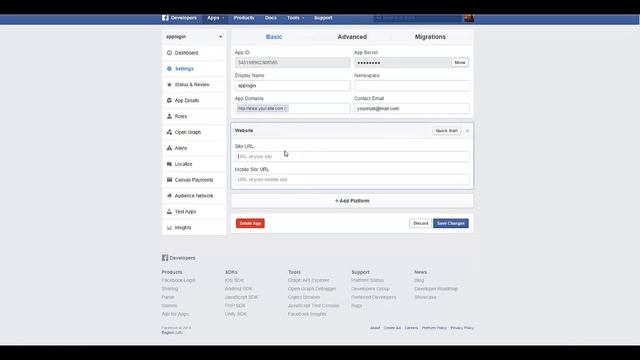Click the App Details sidebar icon
The height and width of the screenshot is (360, 640).
coord(169,100)
